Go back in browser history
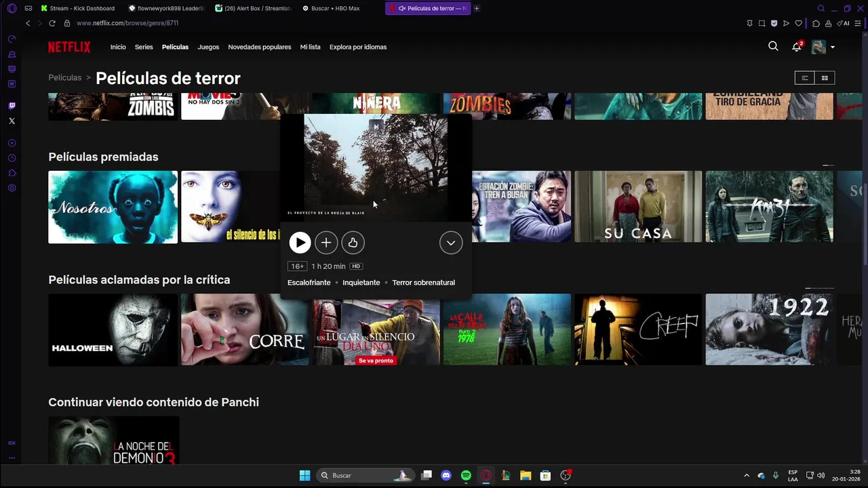Screen dimensions: 868x488 coord(28,23)
